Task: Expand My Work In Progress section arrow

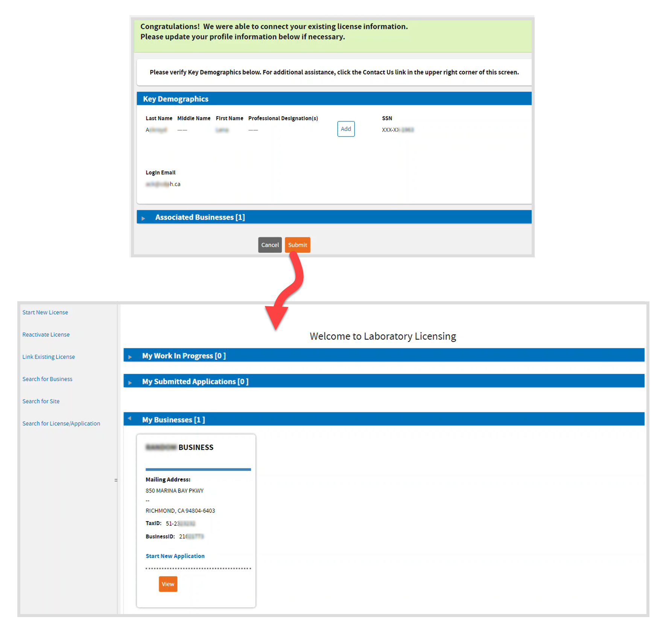Action: 130,357
